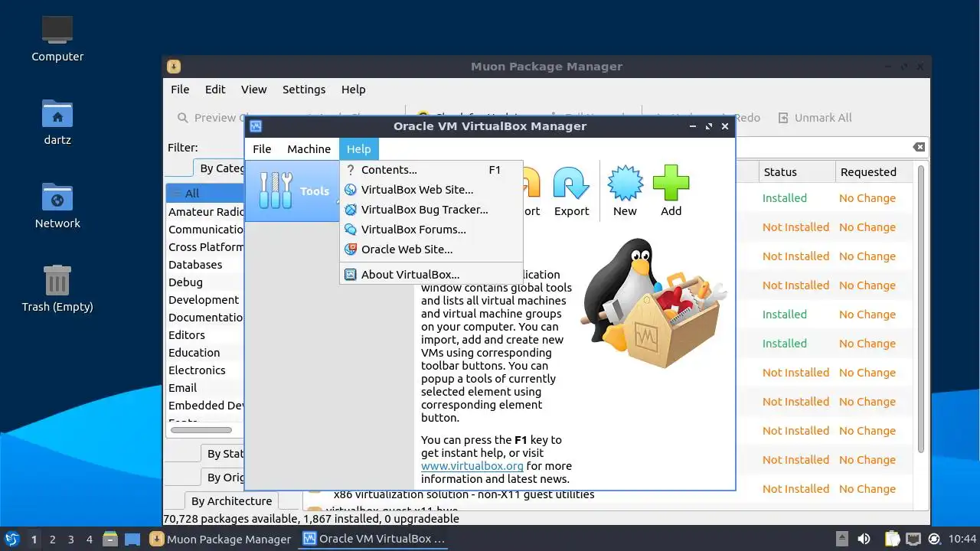This screenshot has height=551, width=980.
Task: Select Documentation category
Action: tap(206, 318)
